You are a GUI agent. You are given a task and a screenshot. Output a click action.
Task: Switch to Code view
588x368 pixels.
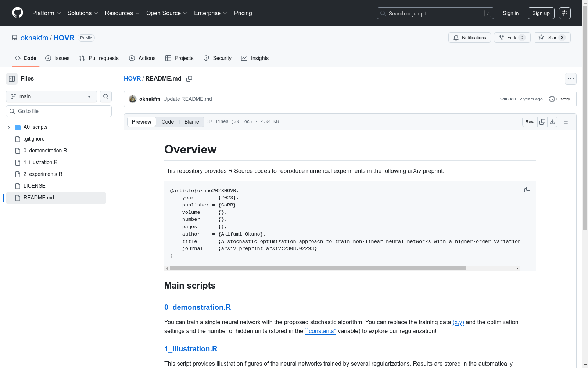[168, 122]
